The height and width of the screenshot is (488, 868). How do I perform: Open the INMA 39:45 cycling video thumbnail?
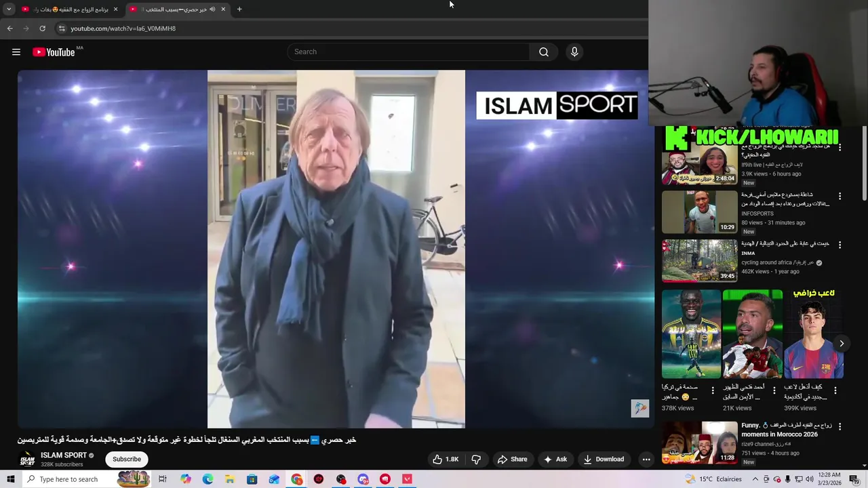pyautogui.click(x=699, y=261)
